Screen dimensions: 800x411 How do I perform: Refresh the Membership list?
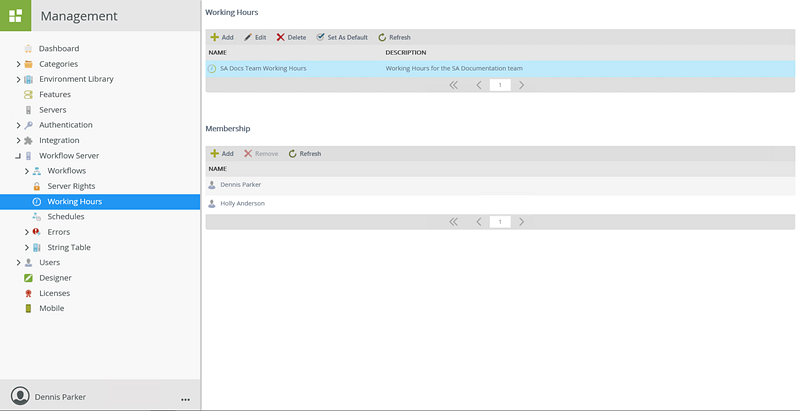pyautogui.click(x=305, y=153)
